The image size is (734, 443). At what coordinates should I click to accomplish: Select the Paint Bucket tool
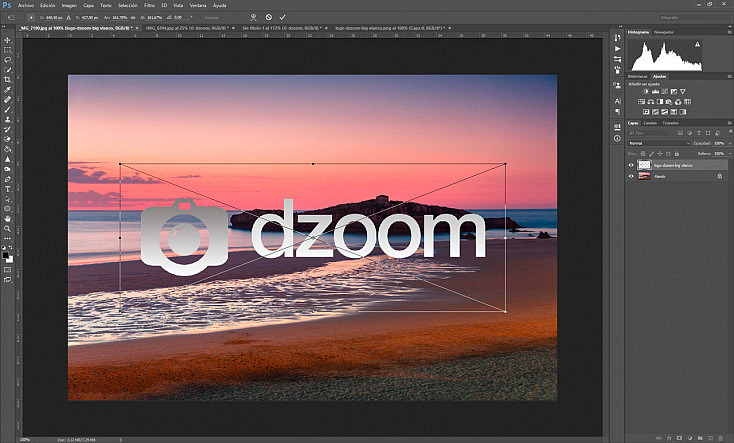(x=7, y=149)
